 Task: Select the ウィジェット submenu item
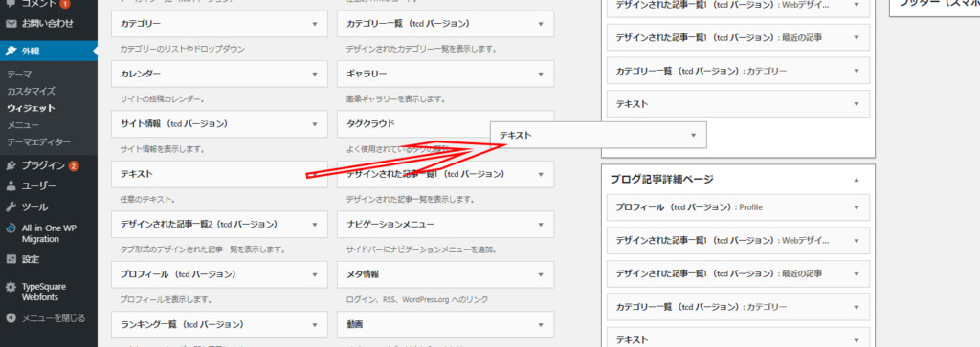(32, 108)
